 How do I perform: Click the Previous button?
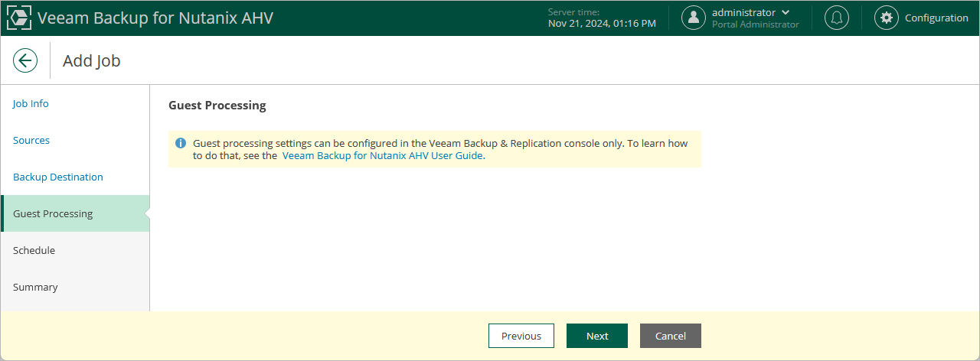[521, 336]
